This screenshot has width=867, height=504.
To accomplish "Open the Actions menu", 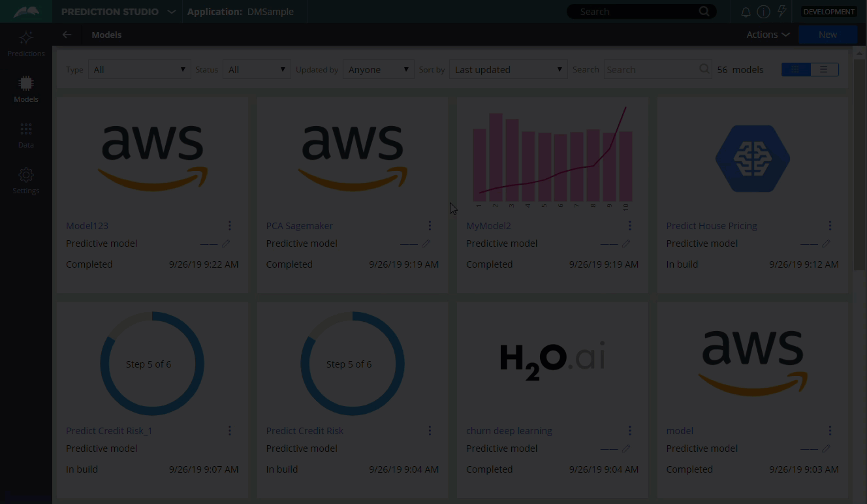I will (x=768, y=35).
